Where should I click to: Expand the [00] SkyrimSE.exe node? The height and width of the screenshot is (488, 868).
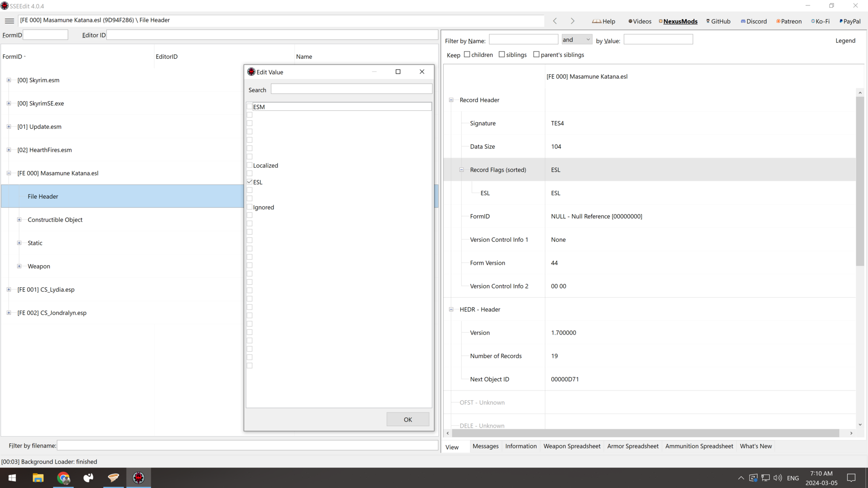9,103
